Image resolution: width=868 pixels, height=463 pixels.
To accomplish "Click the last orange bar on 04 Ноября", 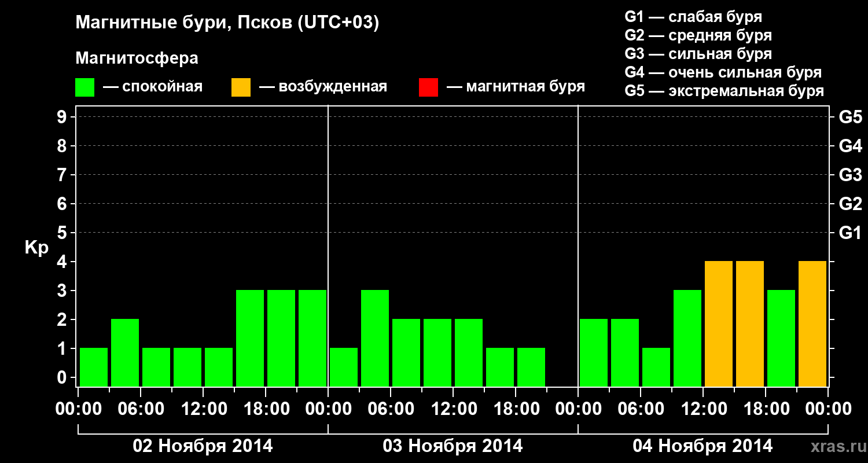I will click(812, 324).
